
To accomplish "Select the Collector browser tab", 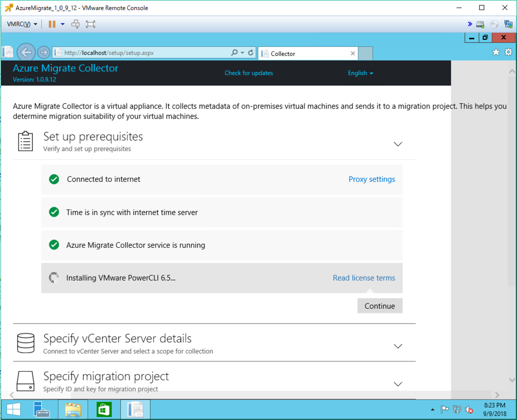I will 308,54.
